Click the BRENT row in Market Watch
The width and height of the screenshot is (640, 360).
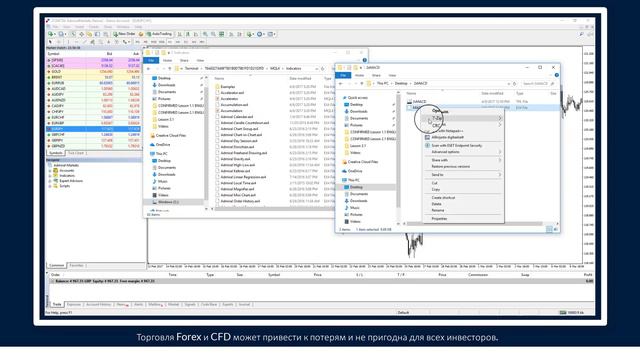pos(93,77)
